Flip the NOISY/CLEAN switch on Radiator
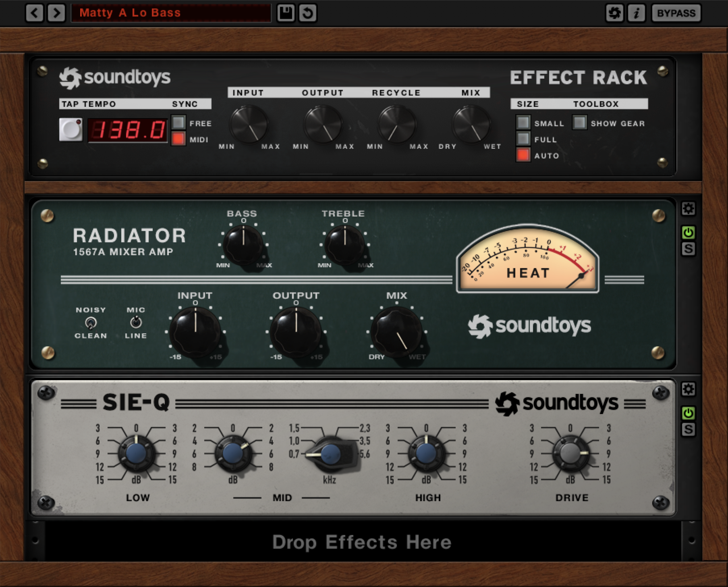 point(91,323)
